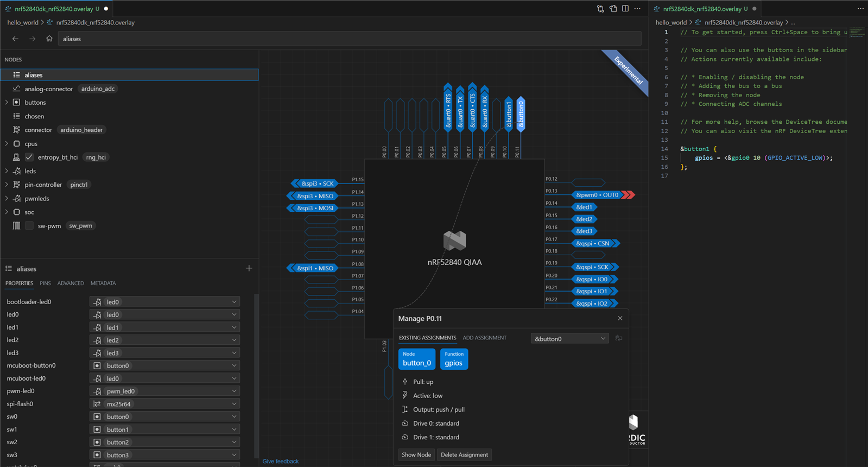
Task: Enable the sw-pwm node checkbox
Action: point(29,226)
